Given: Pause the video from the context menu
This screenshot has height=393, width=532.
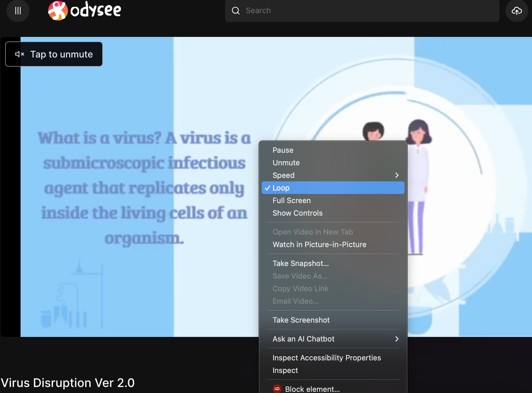Looking at the screenshot, I should point(283,150).
